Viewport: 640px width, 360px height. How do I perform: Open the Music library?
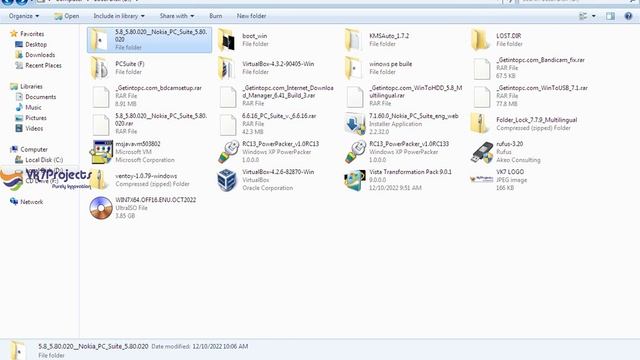click(x=29, y=107)
